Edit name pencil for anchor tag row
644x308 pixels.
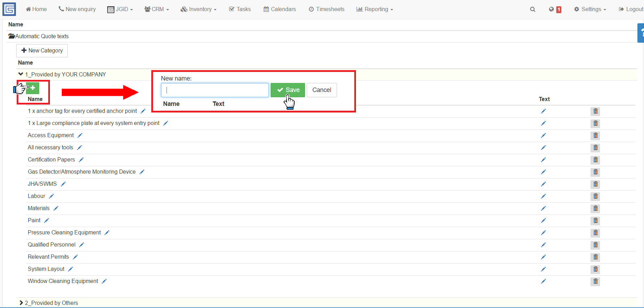(x=143, y=111)
